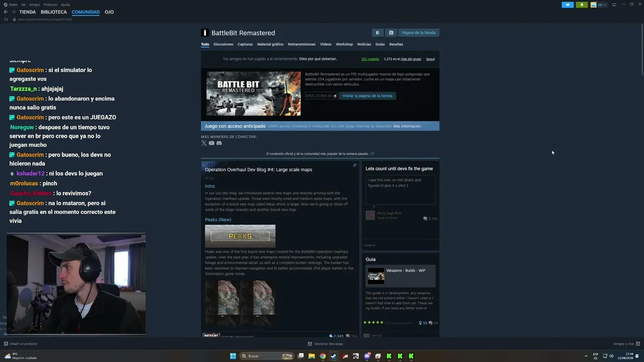Open the YouTube social icon
Viewport: 644px width, 362px height.
pos(211,143)
